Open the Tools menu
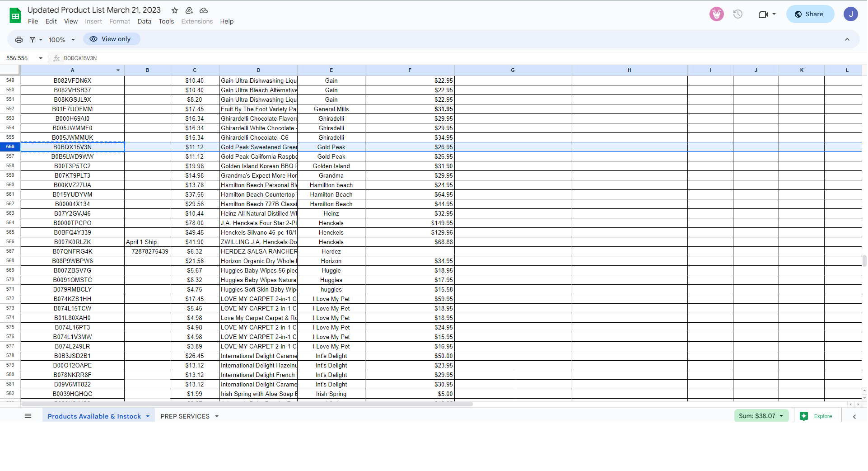Viewport: 868px width, 471px height. [x=166, y=21]
